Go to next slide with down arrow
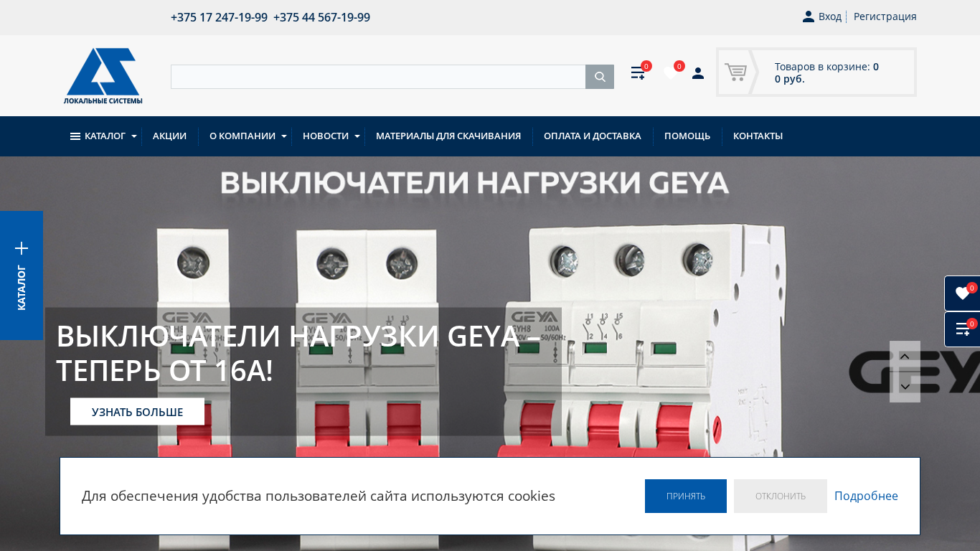 [905, 387]
